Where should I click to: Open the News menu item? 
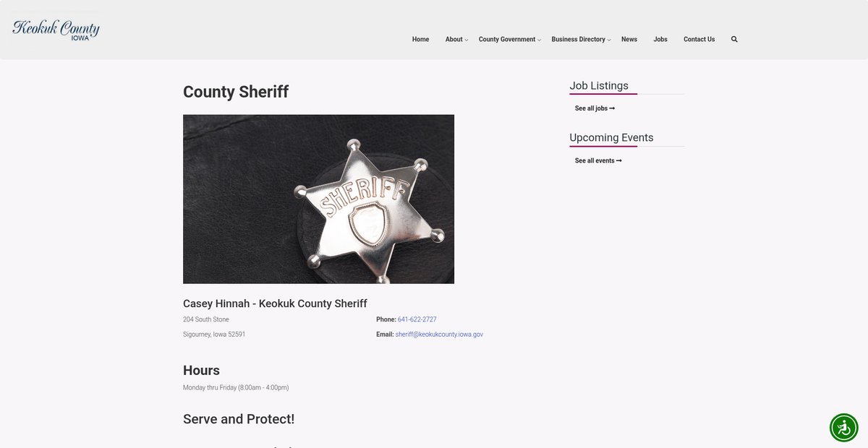click(x=629, y=39)
